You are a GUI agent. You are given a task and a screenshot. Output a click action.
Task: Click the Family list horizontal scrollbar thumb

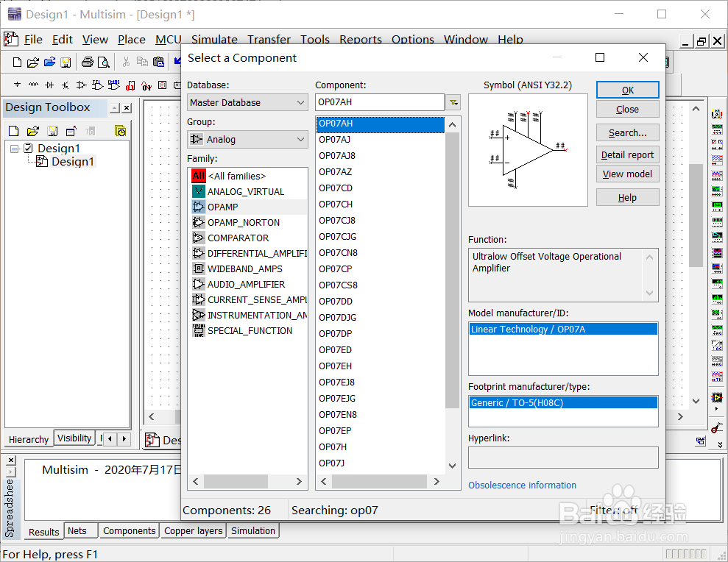[236, 481]
